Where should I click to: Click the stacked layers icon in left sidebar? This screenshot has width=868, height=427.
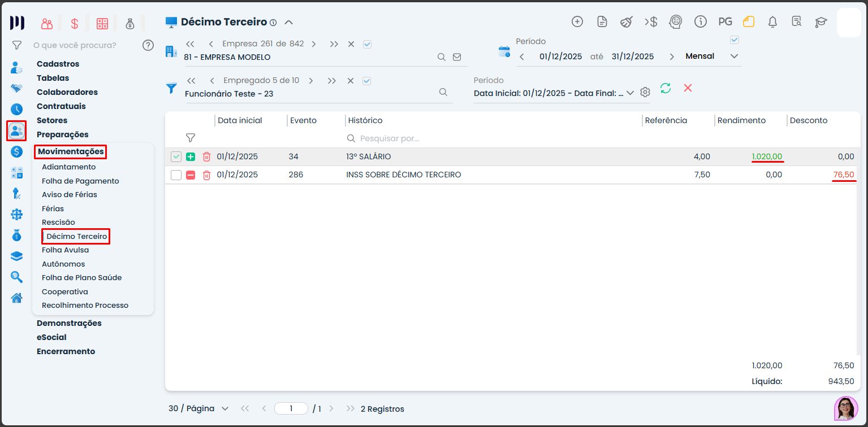point(16,256)
